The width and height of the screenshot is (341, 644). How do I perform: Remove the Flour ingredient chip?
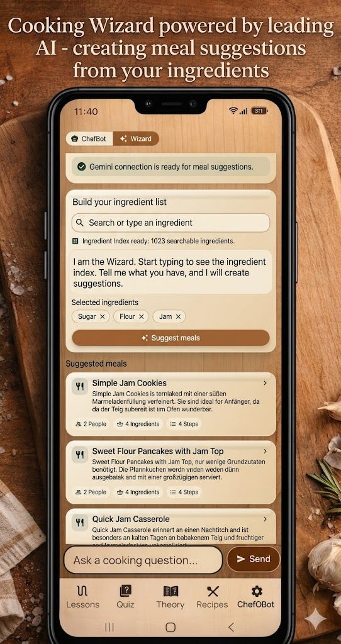pos(141,317)
